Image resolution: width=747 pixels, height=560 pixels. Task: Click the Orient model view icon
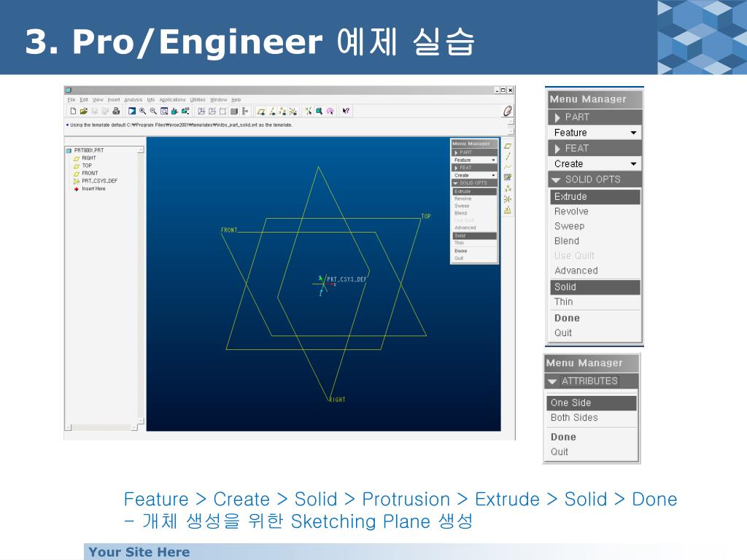(x=174, y=111)
